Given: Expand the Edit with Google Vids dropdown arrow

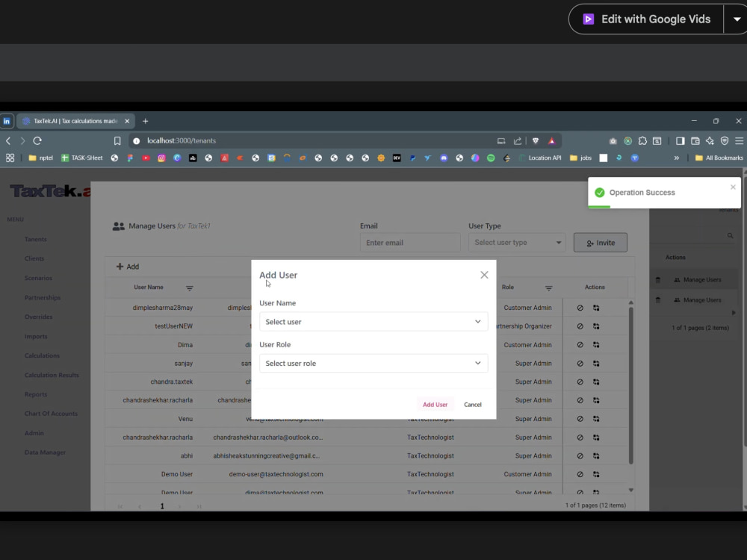Looking at the screenshot, I should [737, 19].
